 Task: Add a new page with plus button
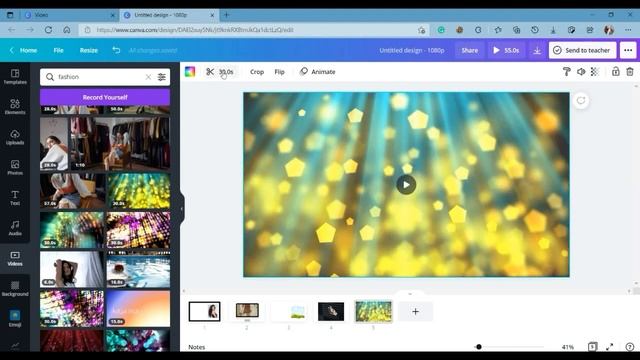pos(415,311)
